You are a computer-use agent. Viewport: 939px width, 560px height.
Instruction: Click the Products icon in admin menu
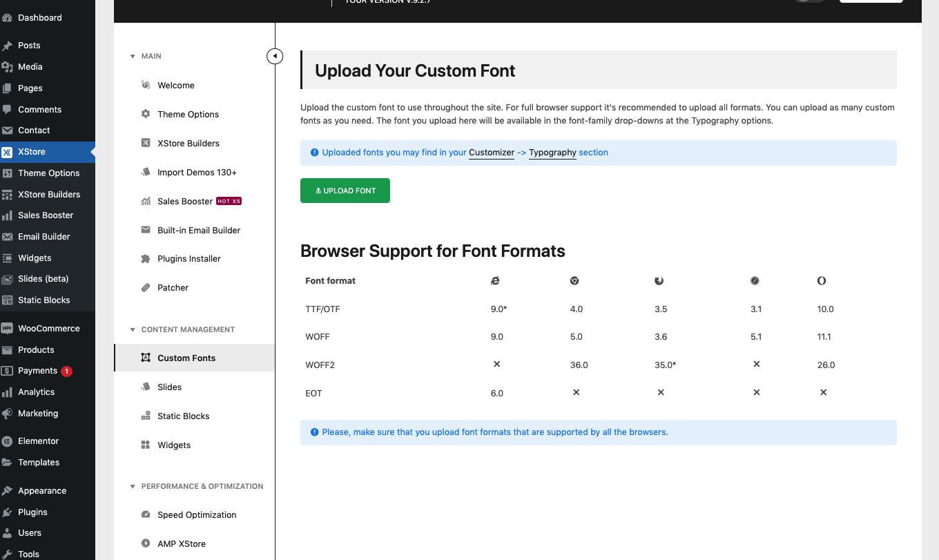[7, 350]
